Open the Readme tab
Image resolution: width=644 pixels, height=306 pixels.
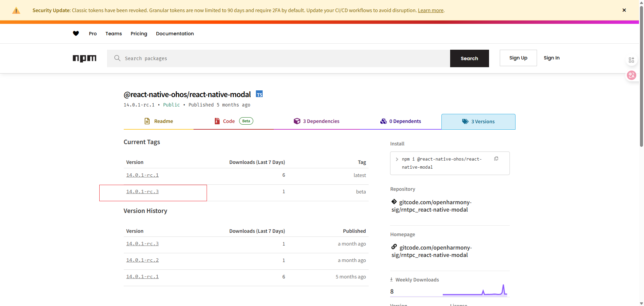(159, 121)
